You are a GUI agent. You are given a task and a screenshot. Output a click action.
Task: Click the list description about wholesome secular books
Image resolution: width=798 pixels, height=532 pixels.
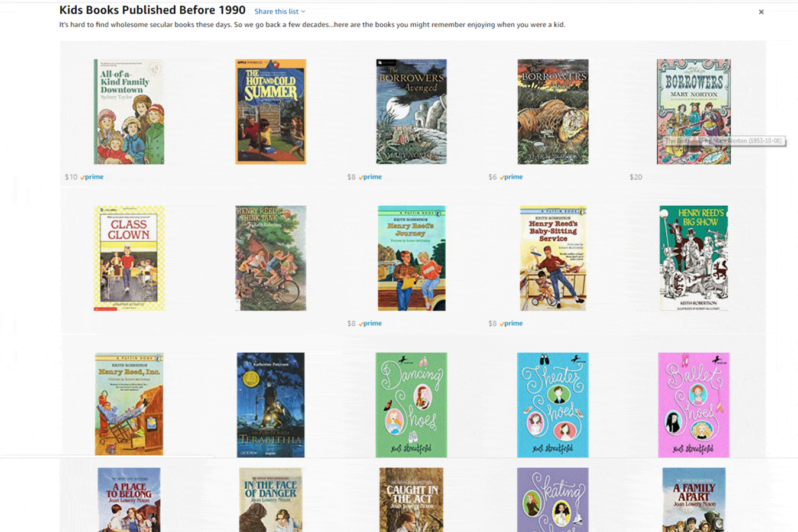pos(312,25)
